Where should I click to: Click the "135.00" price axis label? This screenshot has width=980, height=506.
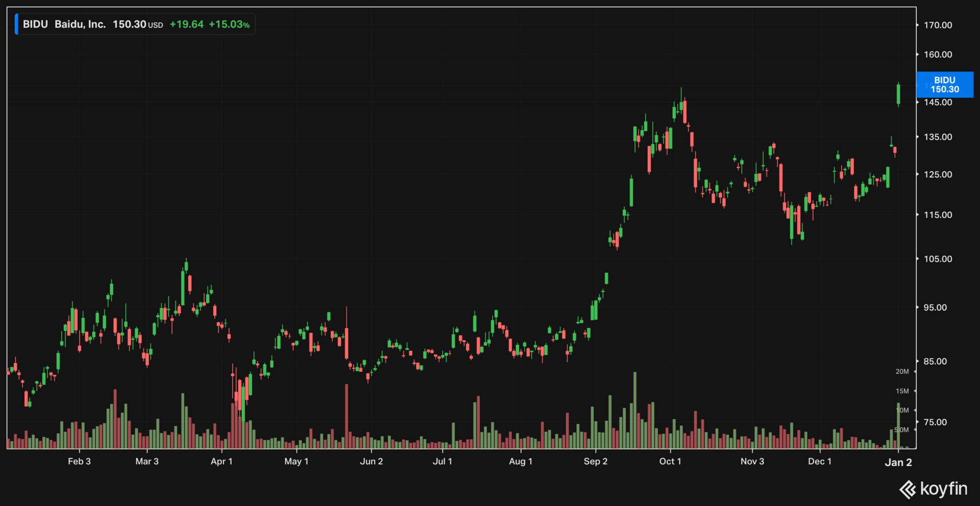938,137
